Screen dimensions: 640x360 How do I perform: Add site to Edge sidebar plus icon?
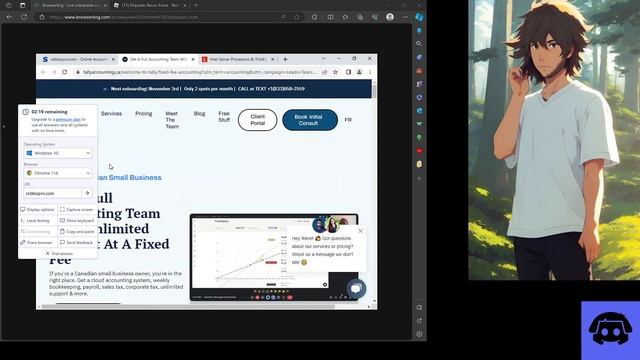[x=419, y=178]
